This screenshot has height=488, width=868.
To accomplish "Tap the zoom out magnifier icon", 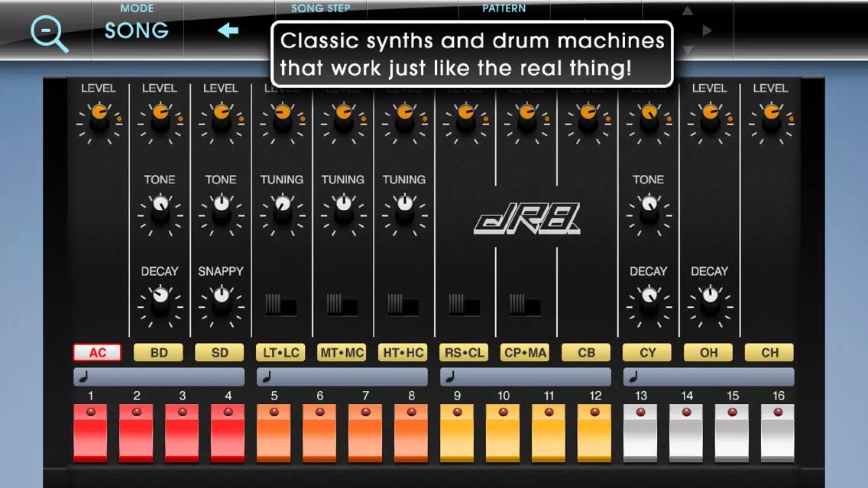I will tap(49, 33).
